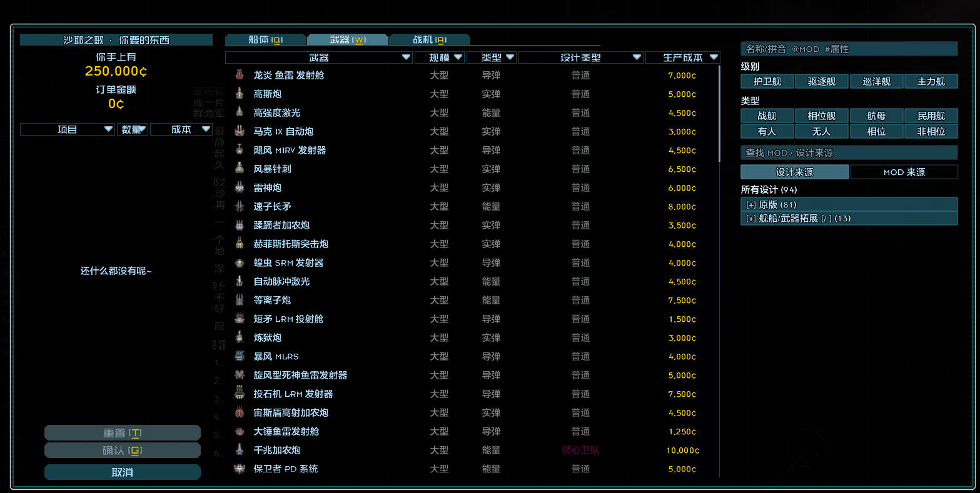Viewport: 980px width, 493px height.
Task: Select the 风暴针刺 weapon icon
Action: tap(240, 169)
